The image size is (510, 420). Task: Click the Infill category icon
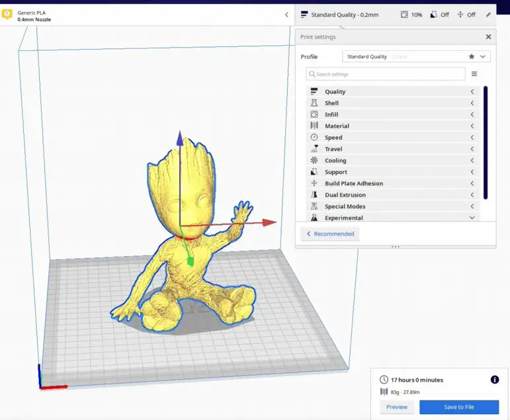(x=314, y=114)
